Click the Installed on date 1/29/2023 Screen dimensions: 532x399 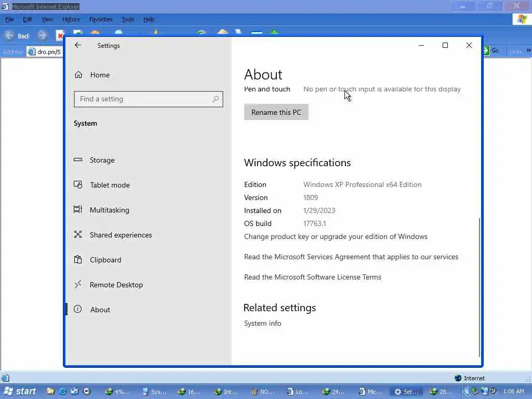320,210
